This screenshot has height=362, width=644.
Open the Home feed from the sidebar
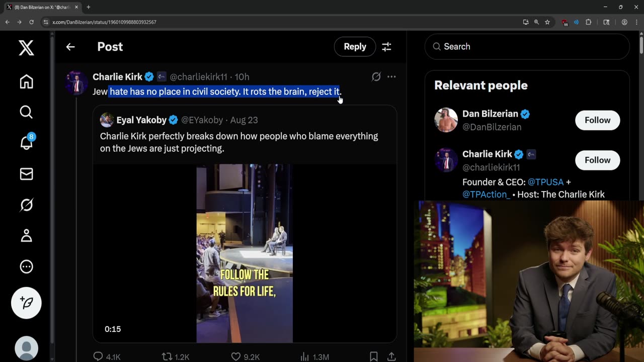(26, 81)
